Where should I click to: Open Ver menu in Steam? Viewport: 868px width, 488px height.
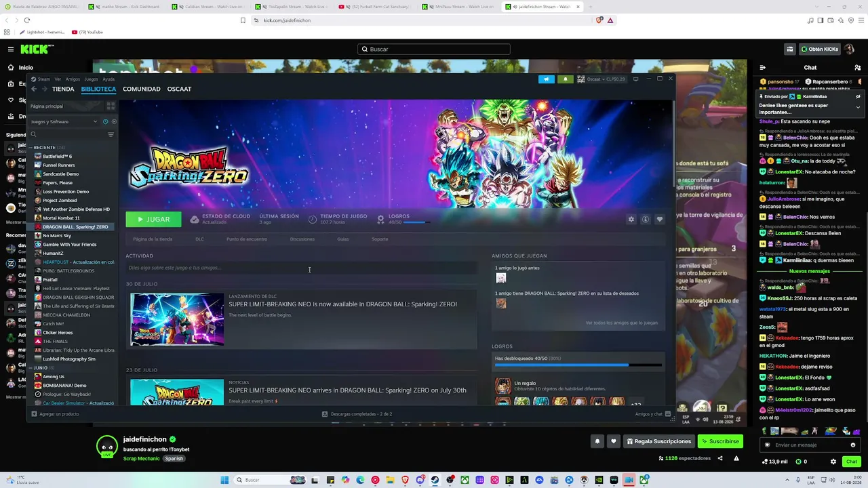pyautogui.click(x=58, y=79)
